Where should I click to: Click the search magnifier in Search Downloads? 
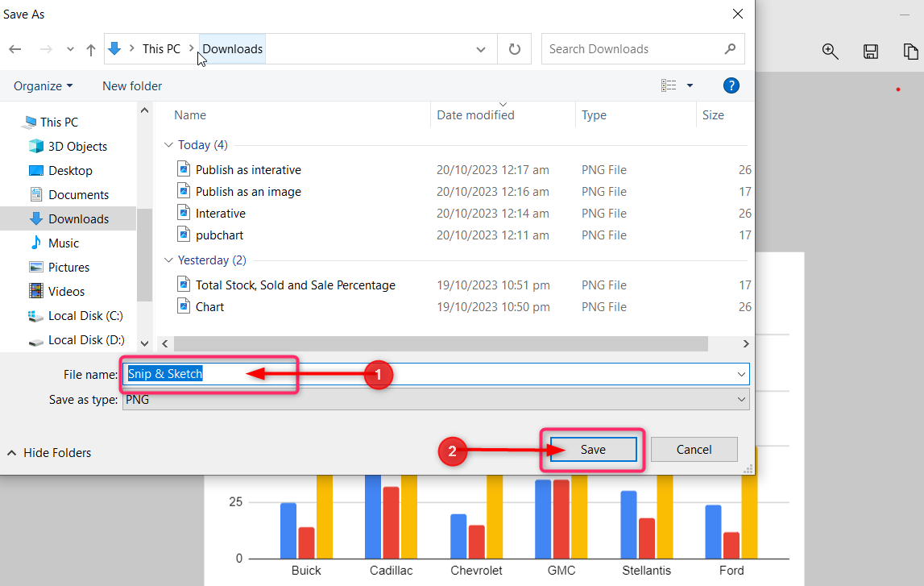click(730, 49)
